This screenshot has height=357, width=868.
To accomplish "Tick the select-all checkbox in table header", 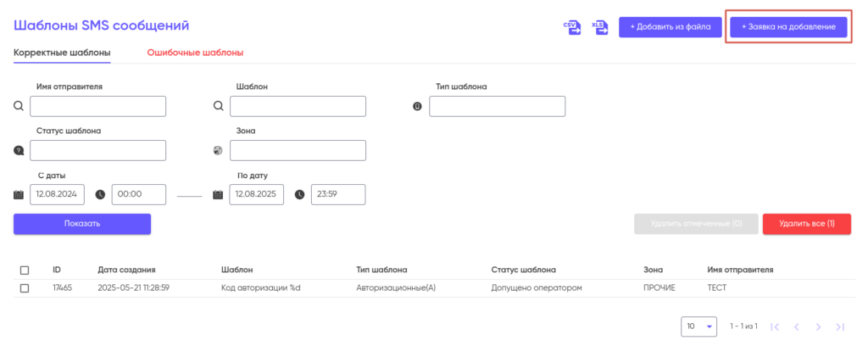I will click(x=25, y=271).
